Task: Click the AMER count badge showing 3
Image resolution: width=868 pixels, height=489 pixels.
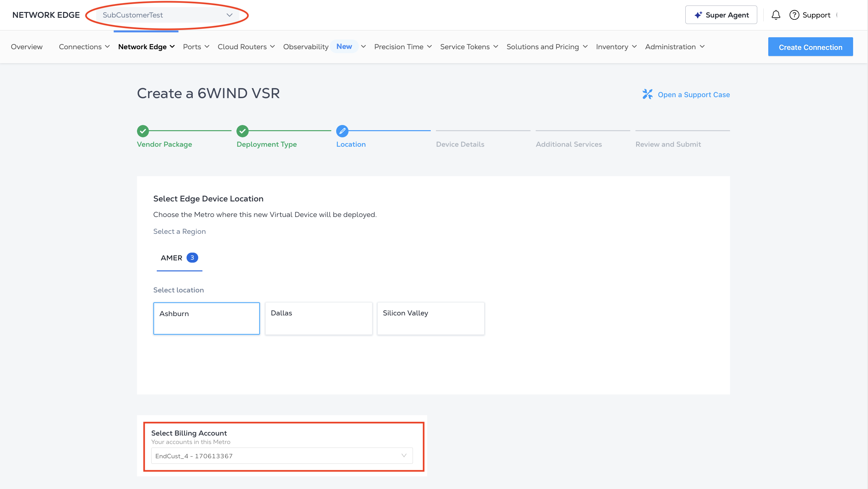Action: (192, 258)
